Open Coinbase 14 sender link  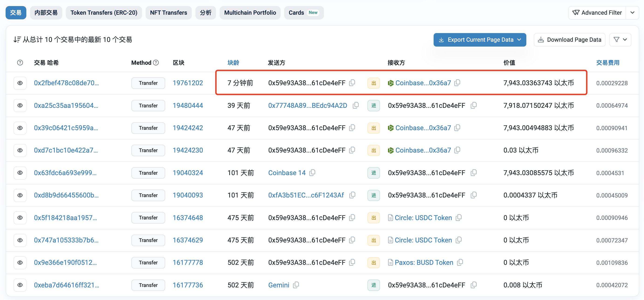287,173
